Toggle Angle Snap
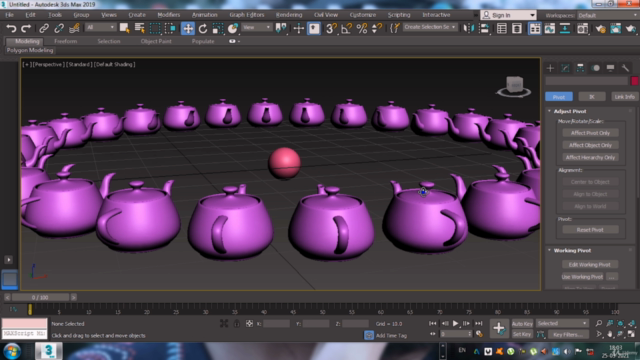 tap(346, 28)
